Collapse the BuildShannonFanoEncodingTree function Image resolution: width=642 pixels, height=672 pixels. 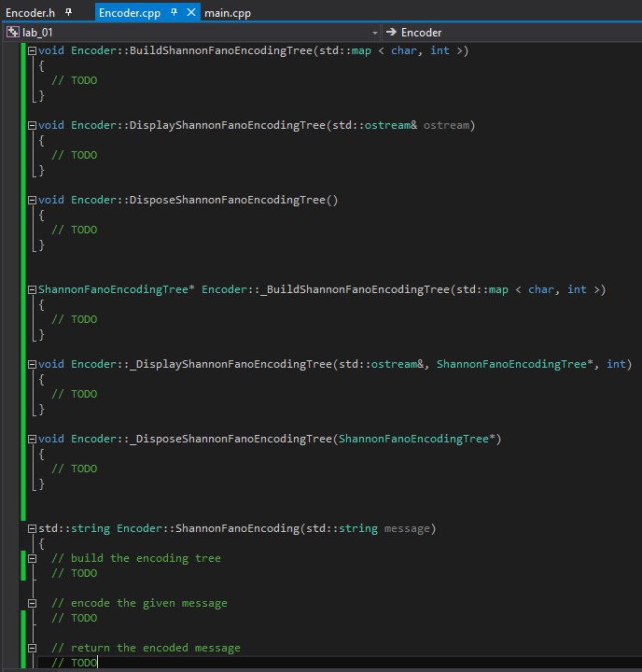32,51
